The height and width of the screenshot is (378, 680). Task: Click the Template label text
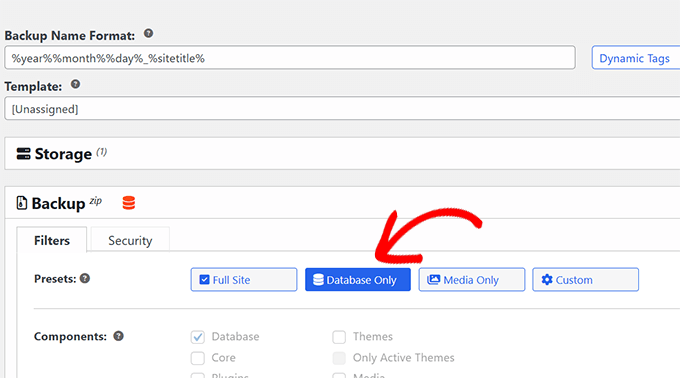point(33,86)
